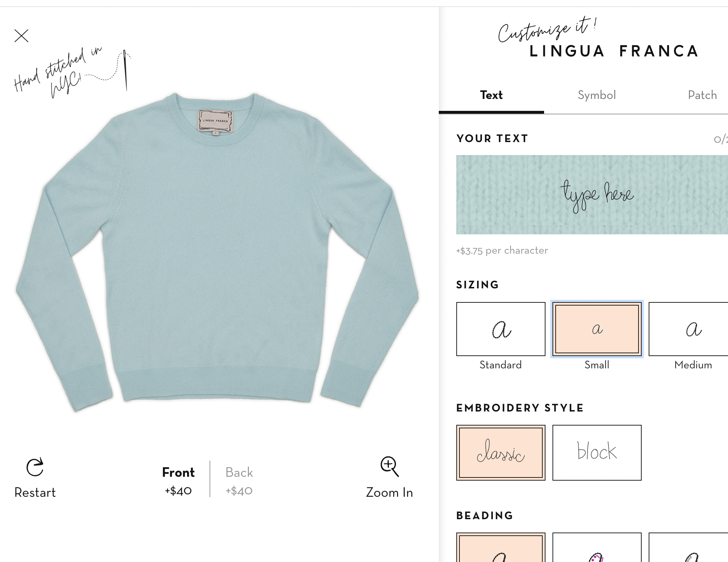This screenshot has width=728, height=562.
Task: Choose the classic embroidery style
Action: (501, 453)
